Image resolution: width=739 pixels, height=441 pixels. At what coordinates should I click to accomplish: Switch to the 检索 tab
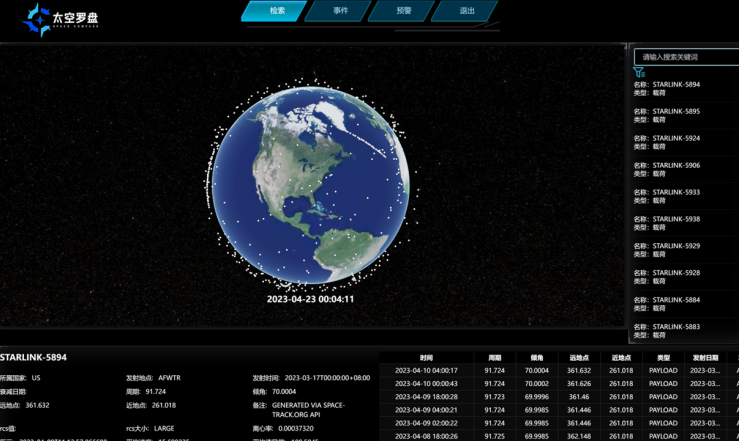click(x=278, y=11)
